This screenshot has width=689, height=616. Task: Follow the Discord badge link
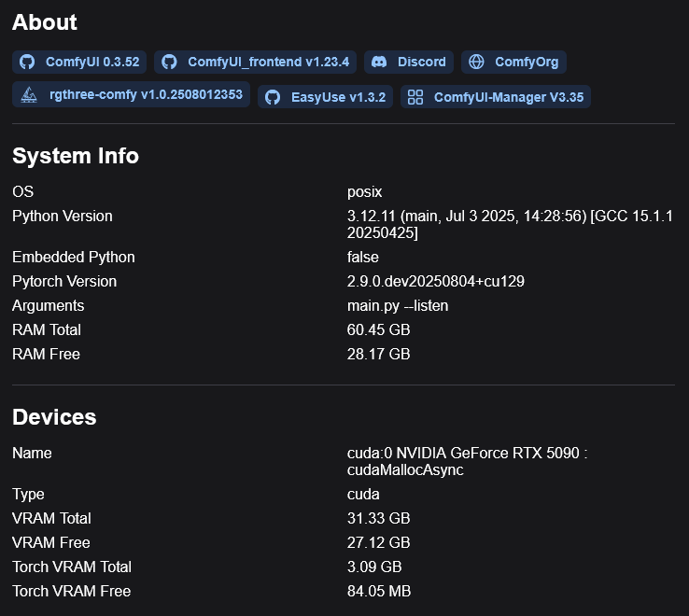(421, 63)
